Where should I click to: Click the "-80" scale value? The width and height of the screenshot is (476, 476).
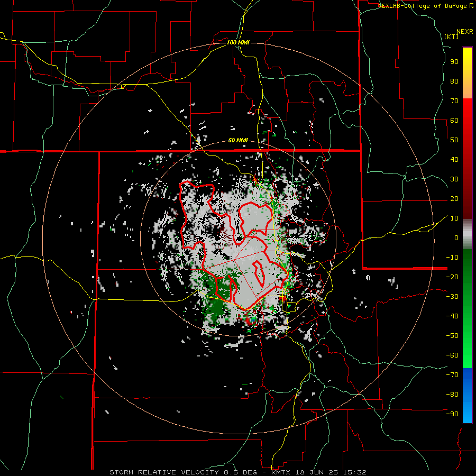[x=452, y=395]
